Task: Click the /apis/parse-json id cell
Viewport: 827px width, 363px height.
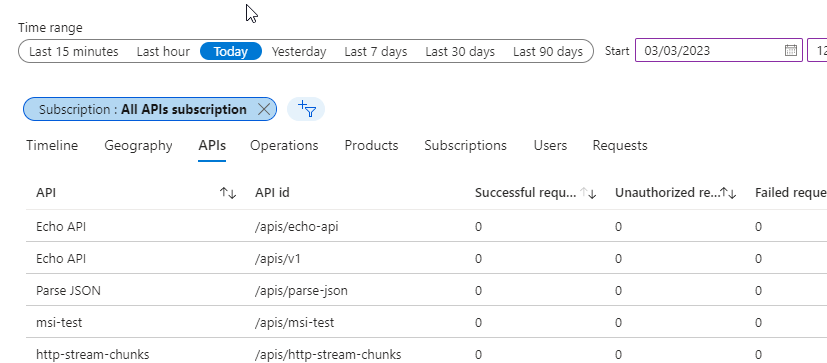Action: coord(301,291)
